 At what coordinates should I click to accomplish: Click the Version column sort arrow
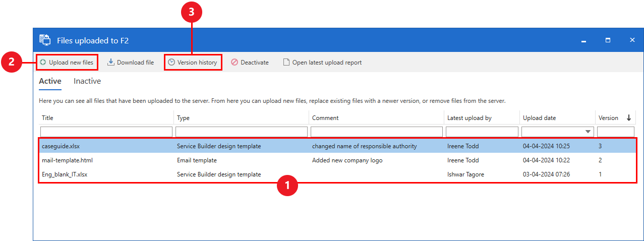coord(629,118)
